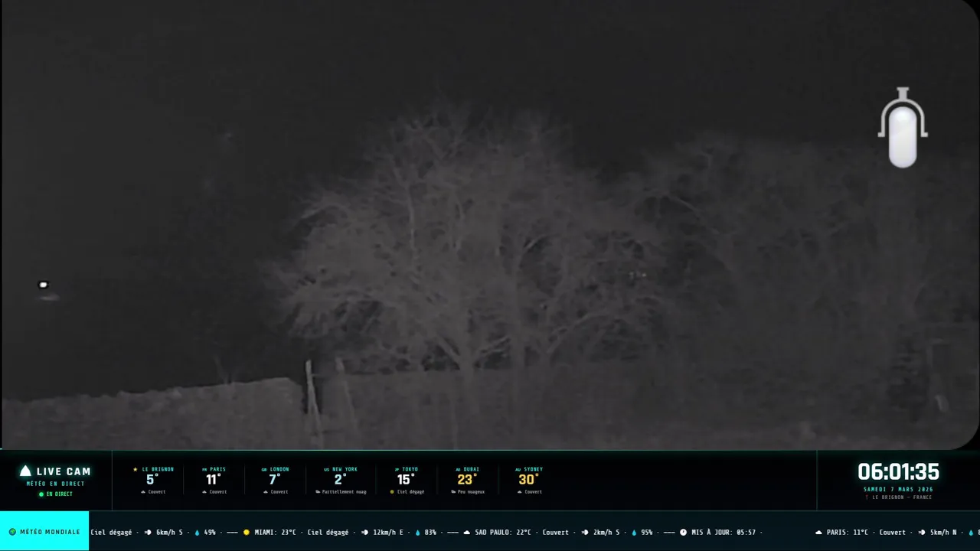Click MIAMI: 23°C in the ticker
980x551 pixels.
(x=276, y=532)
